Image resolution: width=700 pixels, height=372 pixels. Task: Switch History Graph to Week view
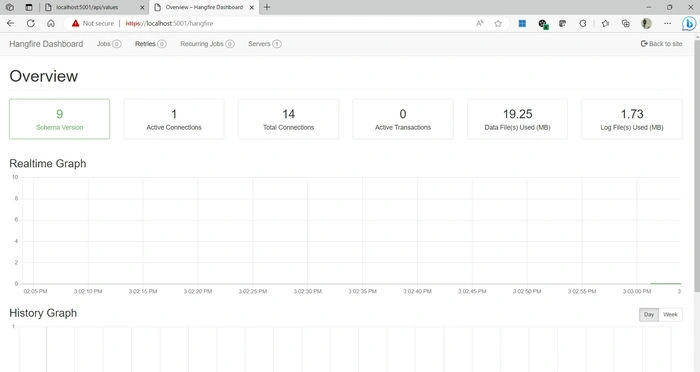(670, 314)
